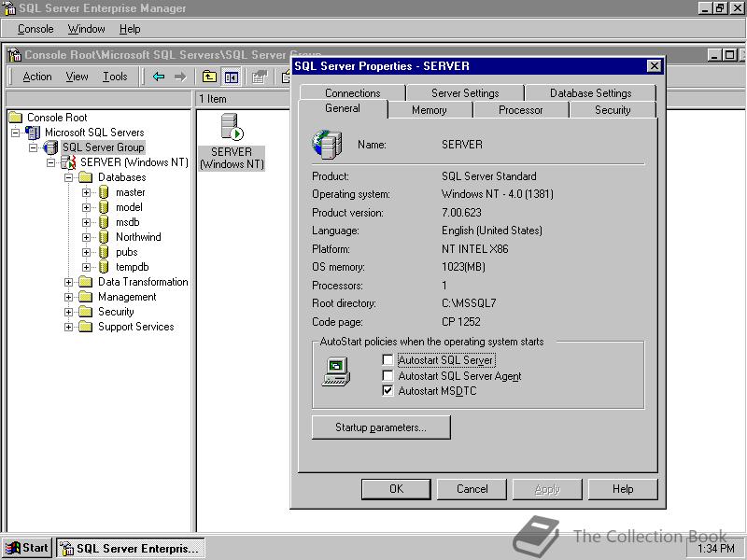
Task: Switch to the Server Settings tab
Action: (x=465, y=92)
